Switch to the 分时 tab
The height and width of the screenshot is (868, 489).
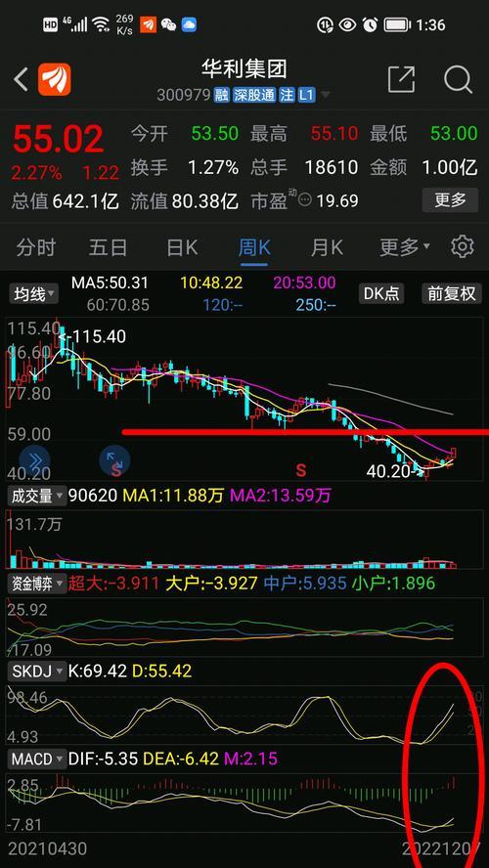click(36, 247)
